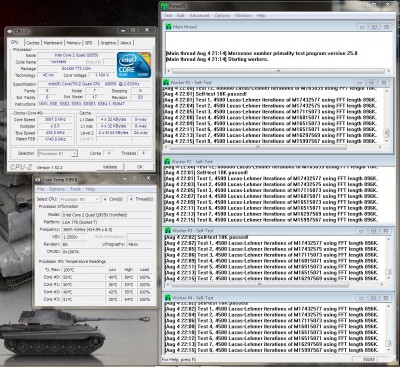Open the About tab in CPU-Z
The width and height of the screenshot is (400, 367).
[126, 43]
